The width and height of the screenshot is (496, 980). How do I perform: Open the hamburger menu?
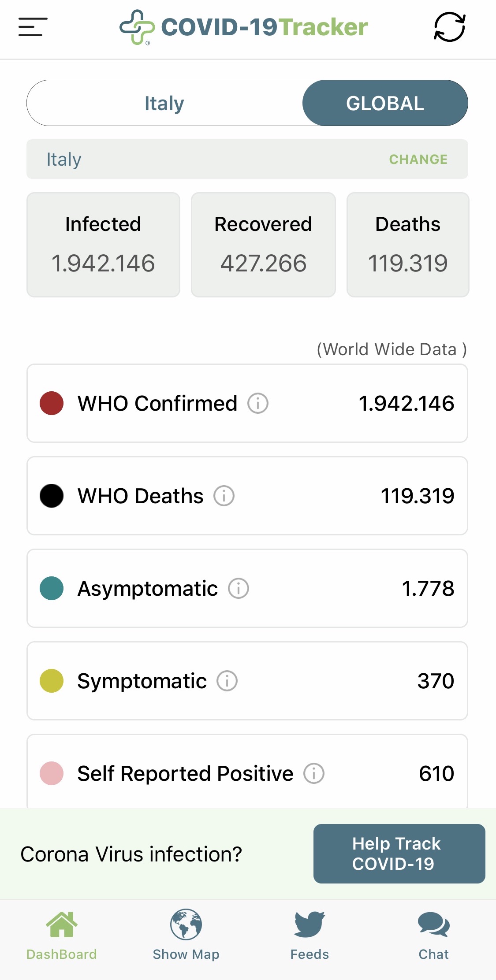[33, 27]
